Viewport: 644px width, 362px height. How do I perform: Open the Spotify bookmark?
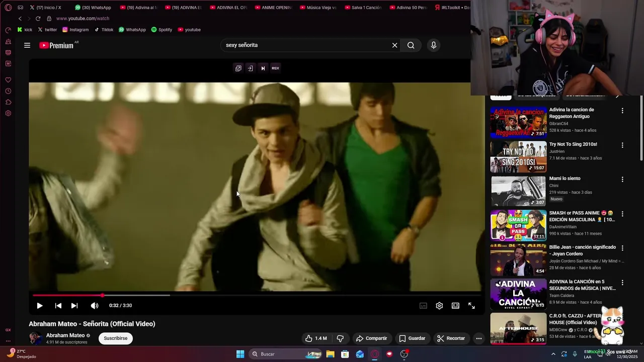click(162, 30)
